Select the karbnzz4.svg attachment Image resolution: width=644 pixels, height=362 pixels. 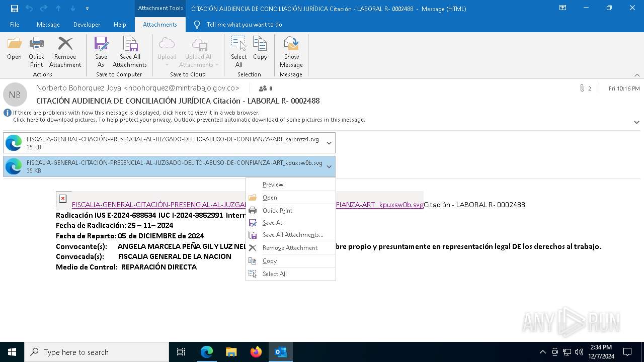tap(169, 143)
